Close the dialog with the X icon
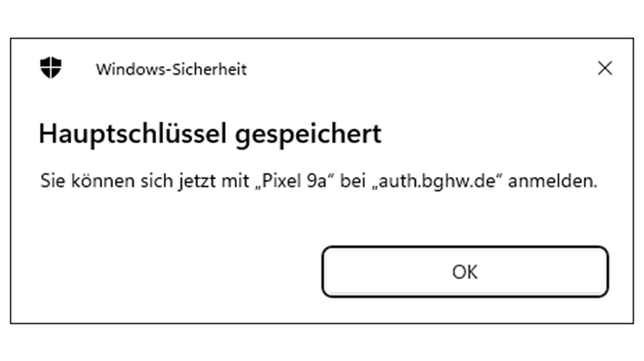This screenshot has height=361, width=644. click(605, 68)
